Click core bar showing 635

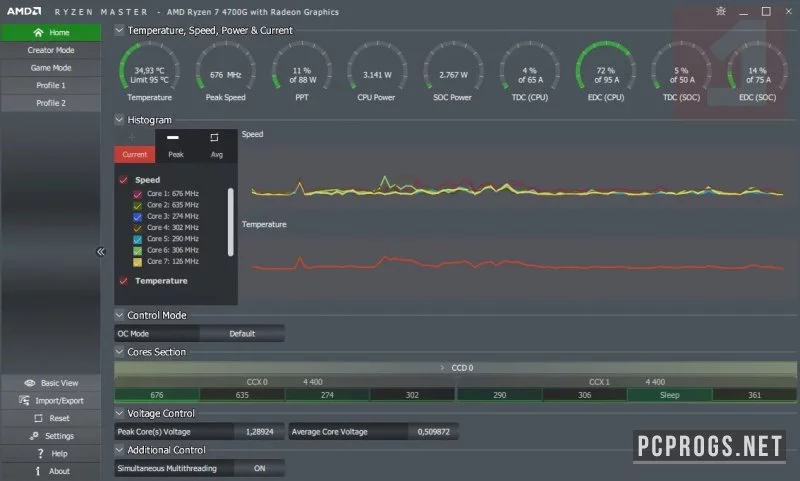click(242, 395)
